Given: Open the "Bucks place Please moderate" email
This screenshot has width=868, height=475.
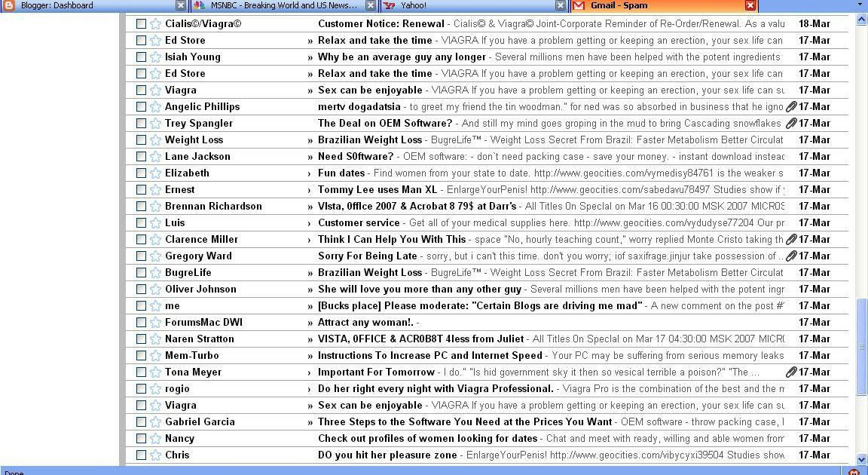Looking at the screenshot, I should point(479,306).
